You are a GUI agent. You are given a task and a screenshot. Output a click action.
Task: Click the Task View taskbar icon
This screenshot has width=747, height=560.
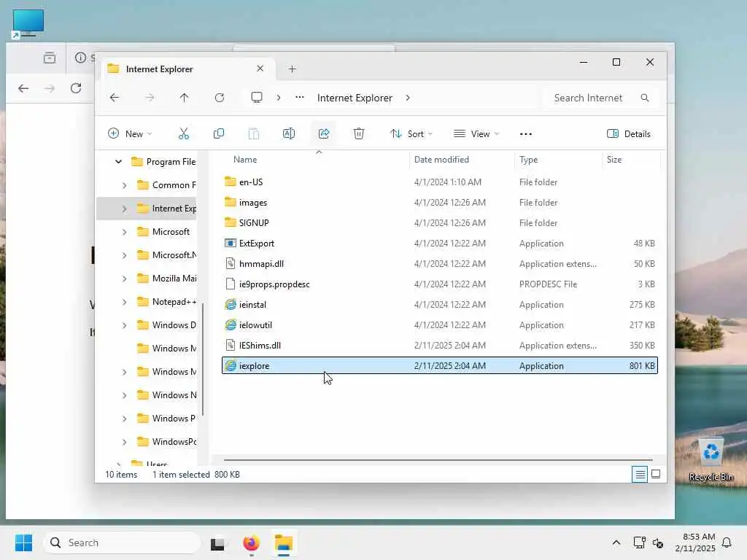[x=217, y=542]
